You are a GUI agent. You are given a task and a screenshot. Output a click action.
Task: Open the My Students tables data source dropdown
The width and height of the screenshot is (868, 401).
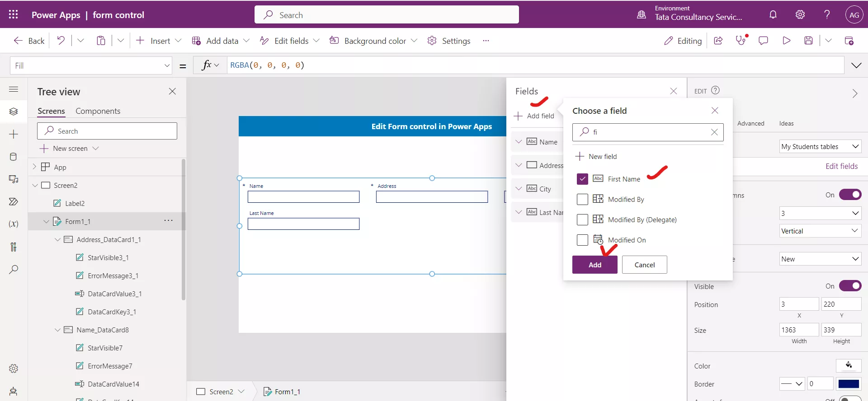pos(821,146)
